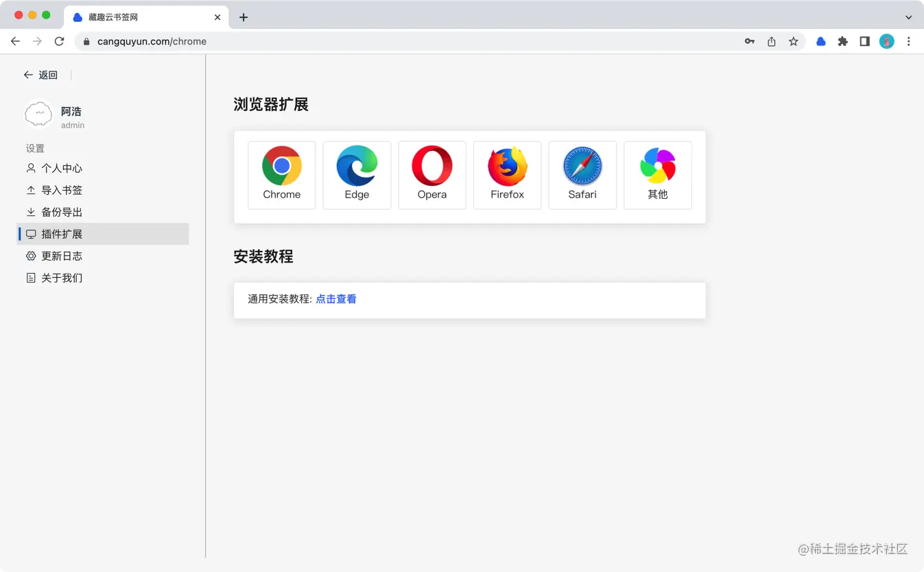Viewport: 924px width, 572px height.
Task: Open the 备份导出 sidebar option
Action: 61,212
